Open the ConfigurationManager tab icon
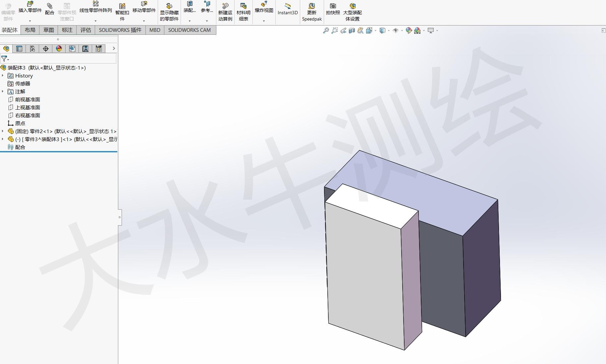The height and width of the screenshot is (364, 606). click(x=32, y=49)
